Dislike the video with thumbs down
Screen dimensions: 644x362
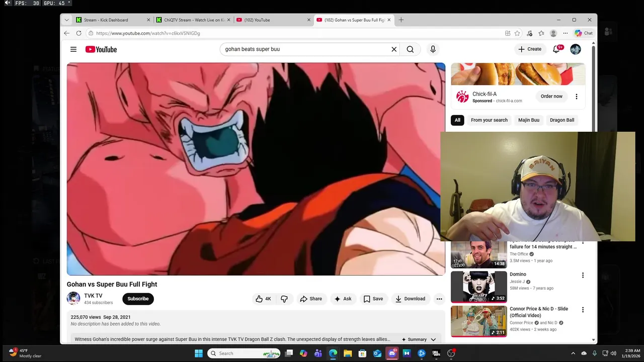click(284, 299)
